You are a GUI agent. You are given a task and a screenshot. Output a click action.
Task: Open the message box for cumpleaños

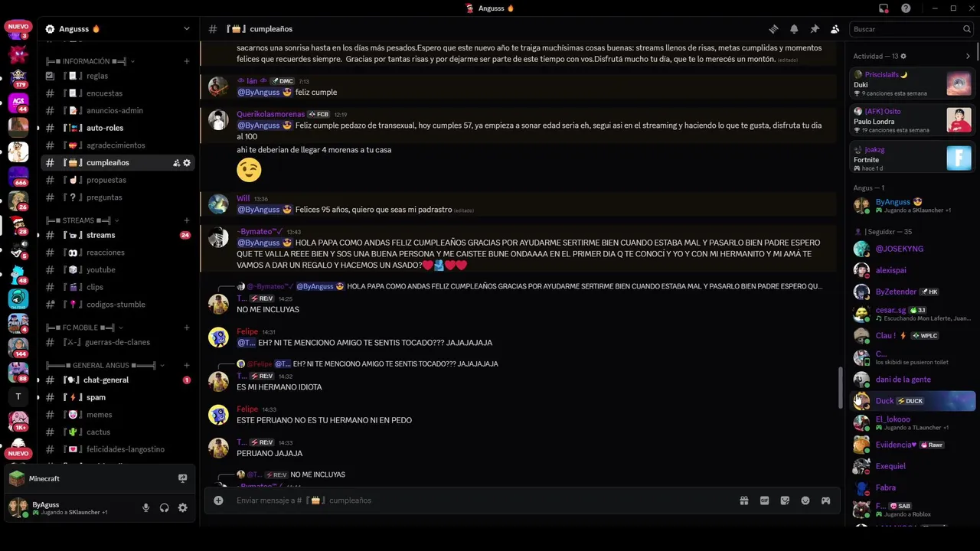click(x=475, y=500)
